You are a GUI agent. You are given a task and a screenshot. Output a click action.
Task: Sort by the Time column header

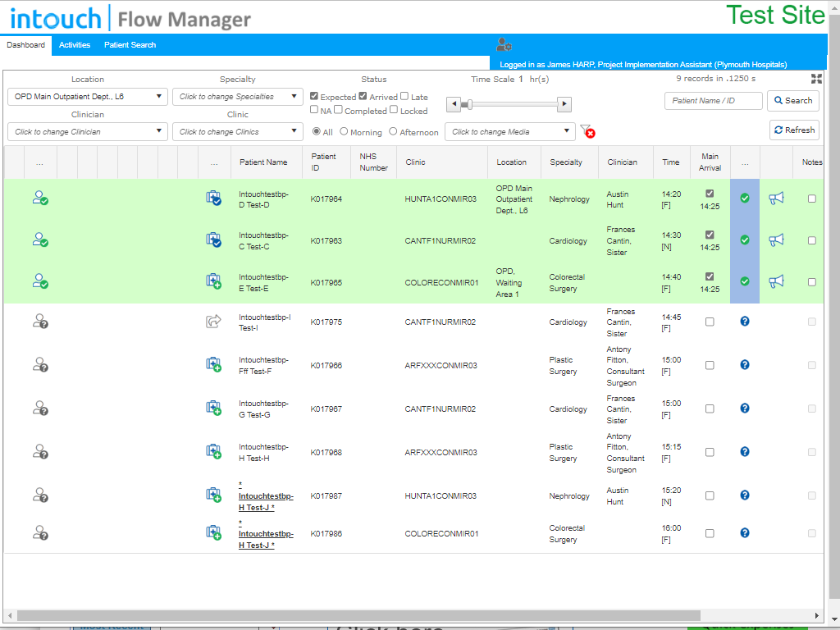(671, 162)
